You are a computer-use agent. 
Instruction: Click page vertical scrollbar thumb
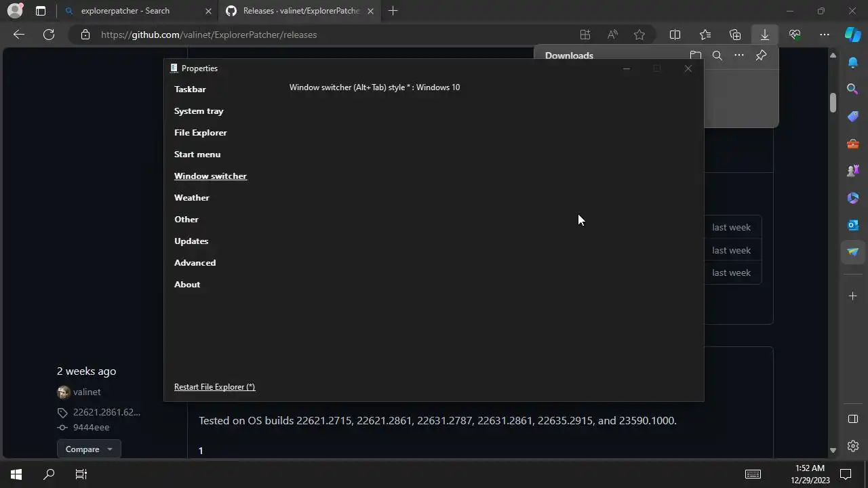click(x=833, y=102)
